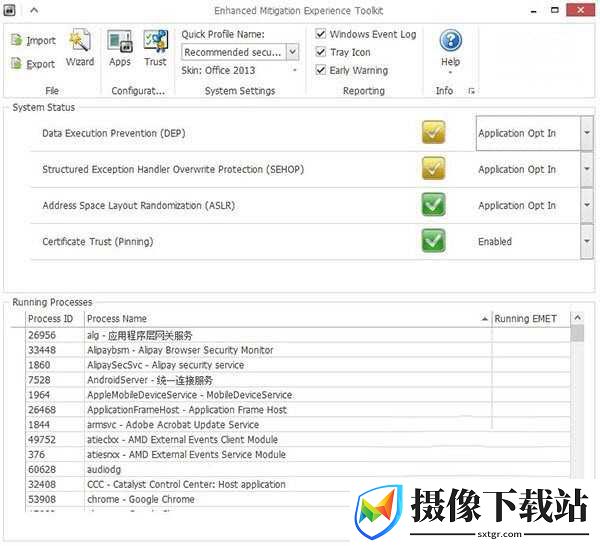
Task: Sort by Process Name column header
Action: pyautogui.click(x=288, y=319)
